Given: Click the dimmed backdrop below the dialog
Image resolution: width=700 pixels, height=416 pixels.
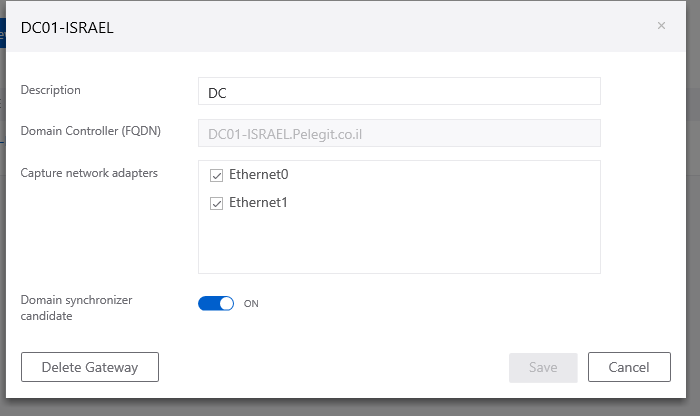Looking at the screenshot, I should 348,407.
